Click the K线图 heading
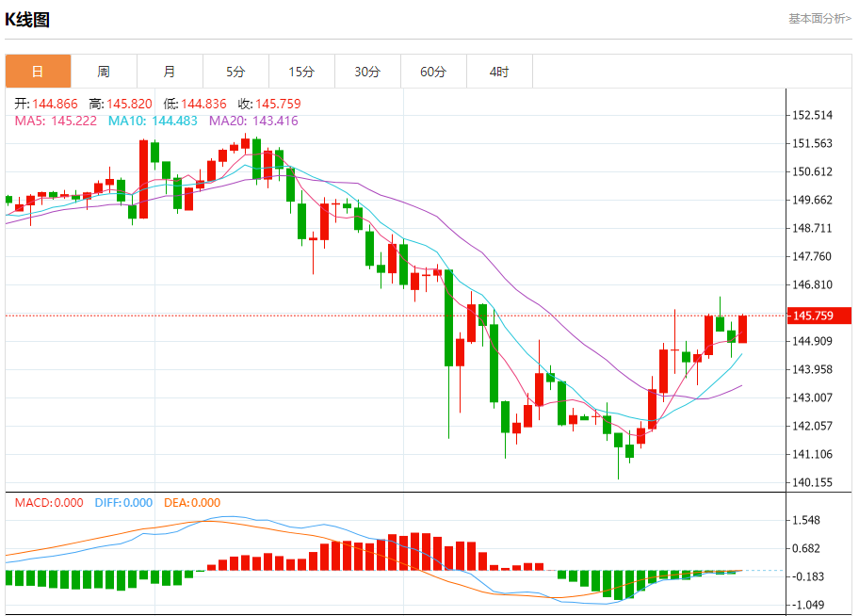Screen dimensions: 859x616 (x=27, y=20)
